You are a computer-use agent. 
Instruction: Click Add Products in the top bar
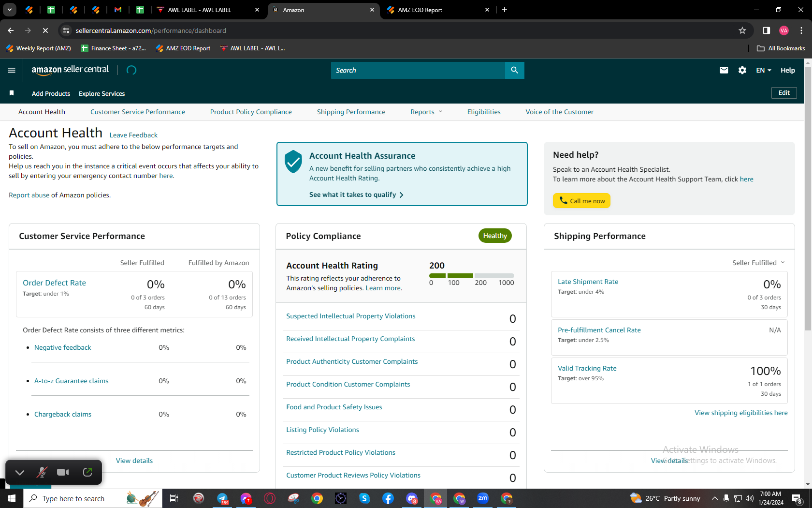pos(51,93)
